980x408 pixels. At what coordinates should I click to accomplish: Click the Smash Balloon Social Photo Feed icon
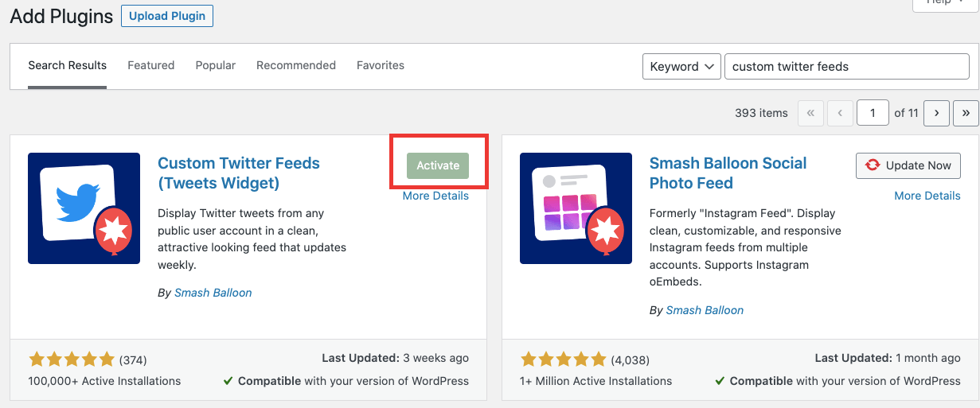(x=576, y=208)
